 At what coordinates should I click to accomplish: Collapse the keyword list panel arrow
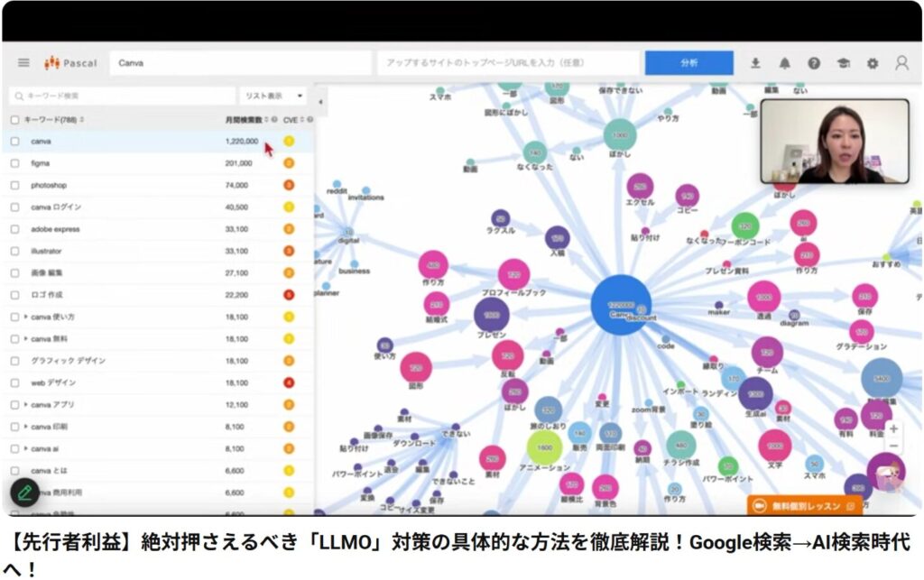320,102
